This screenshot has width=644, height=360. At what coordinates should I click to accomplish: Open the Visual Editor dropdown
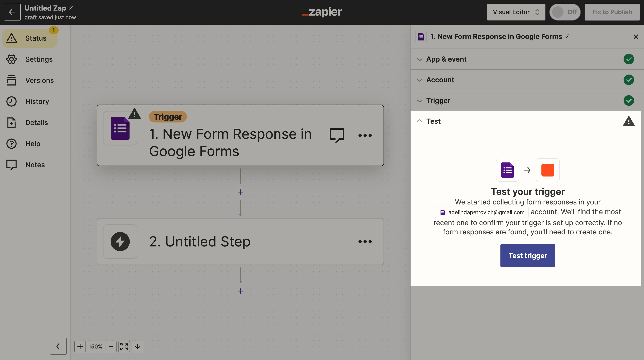point(516,12)
